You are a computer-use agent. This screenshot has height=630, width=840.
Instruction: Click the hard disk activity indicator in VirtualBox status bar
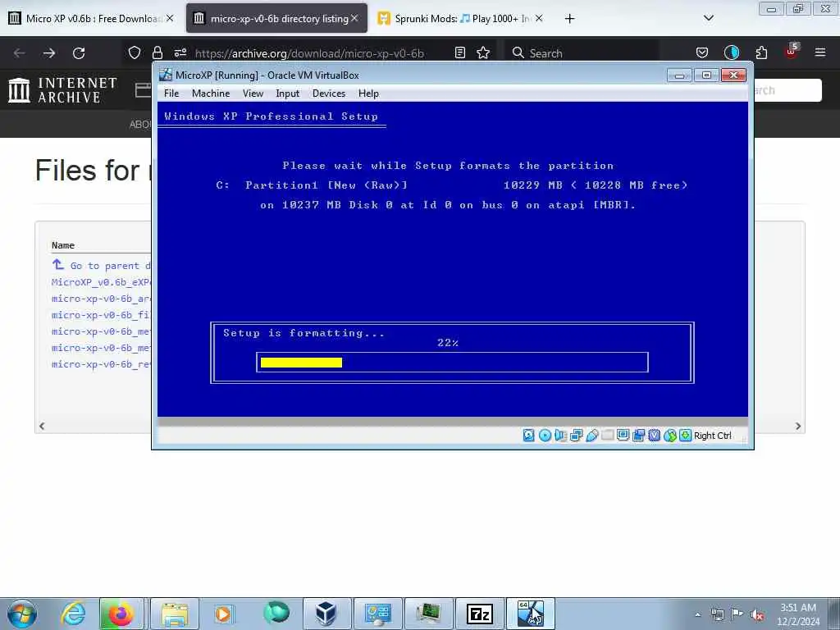pos(529,436)
